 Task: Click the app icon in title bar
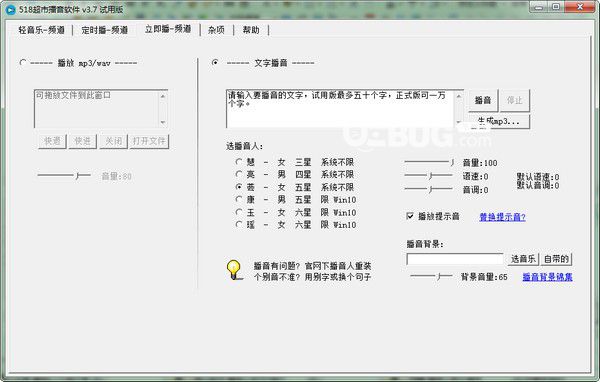point(10,10)
